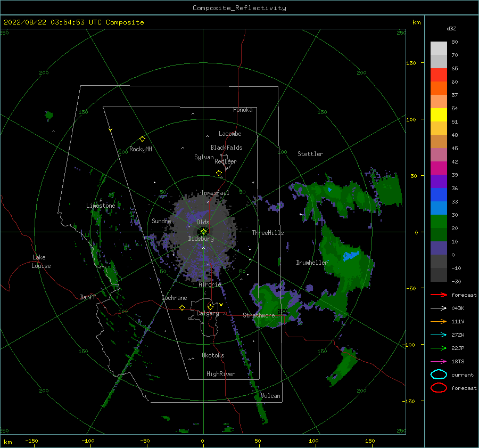Click the dBZ legend heading

451,28
